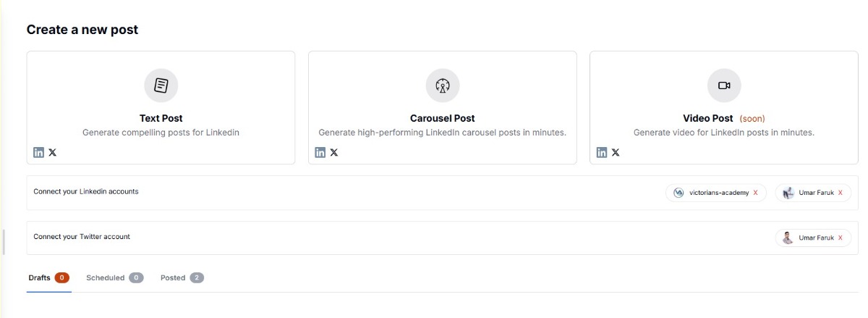Click the Text Post document icon
Image resolution: width=868 pixels, height=318 pixels.
[161, 85]
